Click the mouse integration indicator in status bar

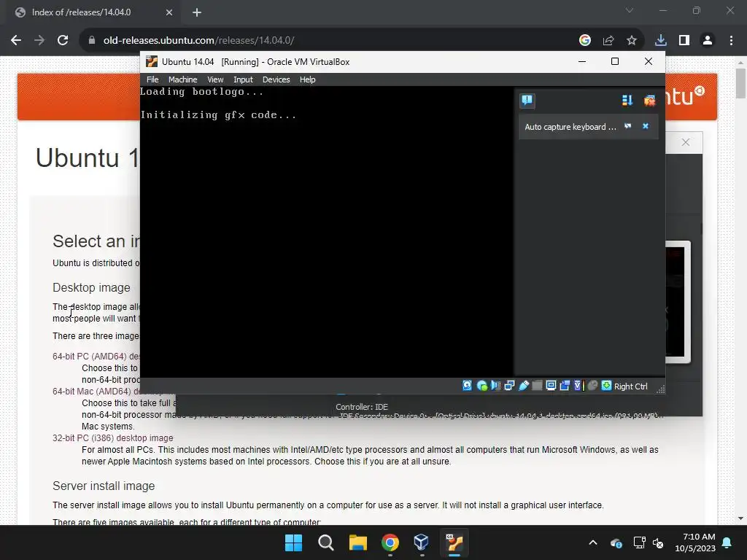coord(592,386)
